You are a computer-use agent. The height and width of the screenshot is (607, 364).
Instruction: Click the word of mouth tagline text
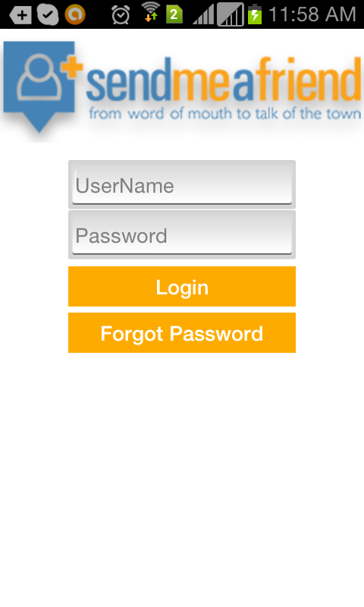pos(224,113)
